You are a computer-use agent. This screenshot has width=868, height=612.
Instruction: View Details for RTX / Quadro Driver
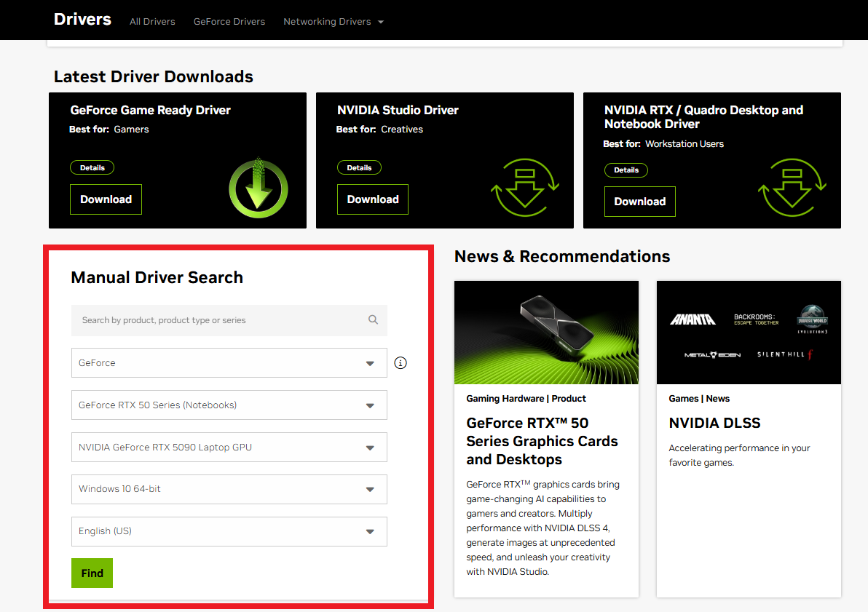click(x=626, y=170)
